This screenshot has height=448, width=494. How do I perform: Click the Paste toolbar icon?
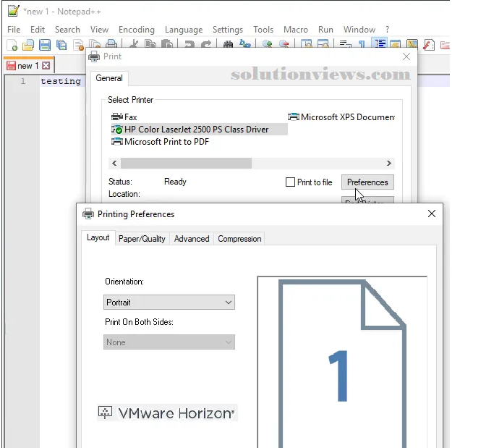[x=167, y=43]
